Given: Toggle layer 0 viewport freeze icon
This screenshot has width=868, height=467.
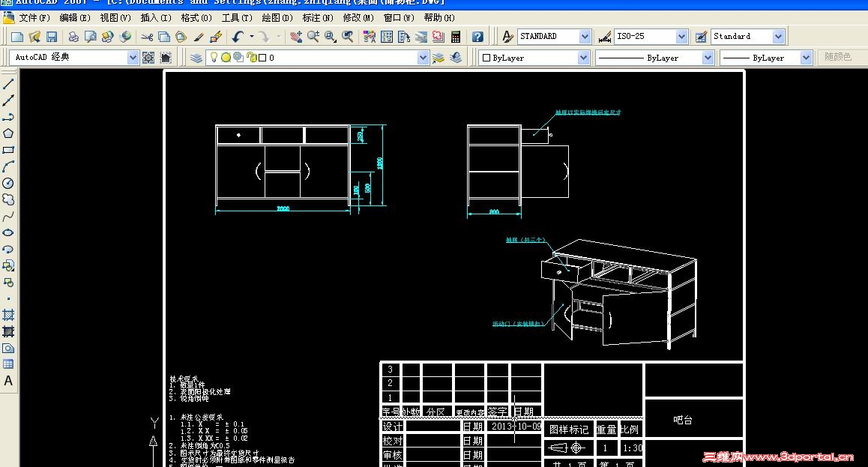Looking at the screenshot, I should (238, 57).
